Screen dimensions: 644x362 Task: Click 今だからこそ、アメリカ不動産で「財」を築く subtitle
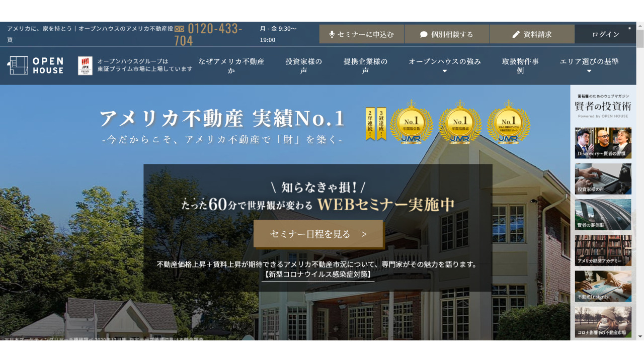222,140
